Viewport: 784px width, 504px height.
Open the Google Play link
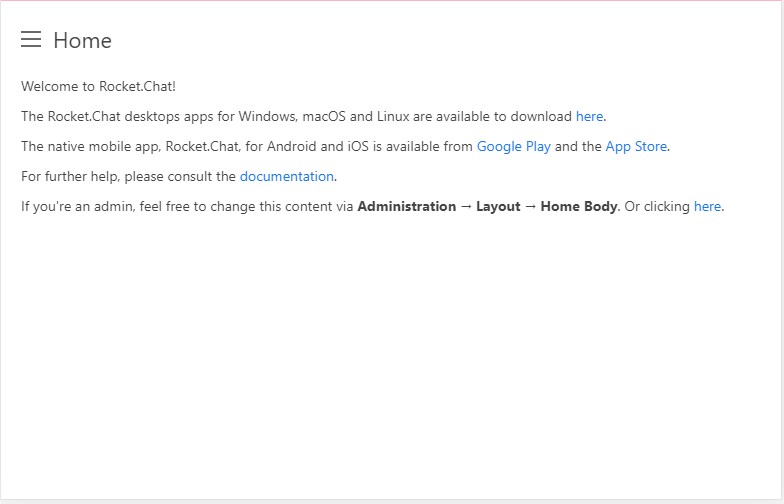pos(514,146)
